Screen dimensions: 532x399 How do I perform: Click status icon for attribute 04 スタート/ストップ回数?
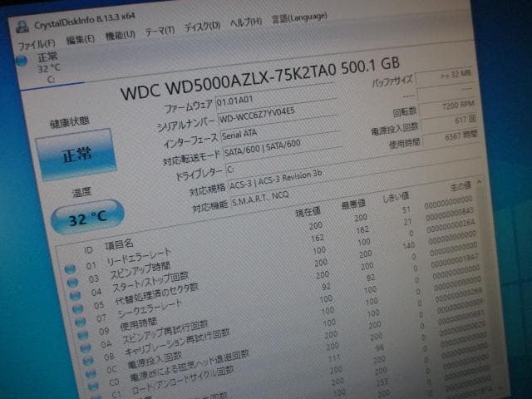[x=75, y=296]
